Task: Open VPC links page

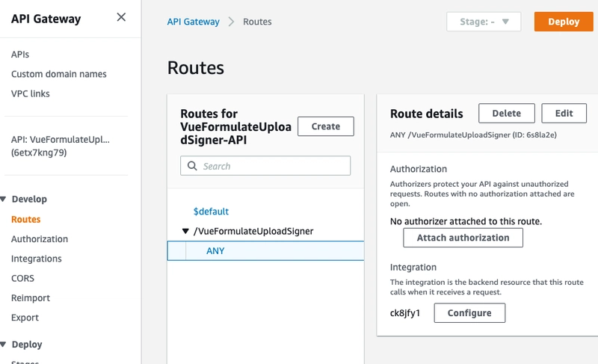Action: tap(30, 93)
